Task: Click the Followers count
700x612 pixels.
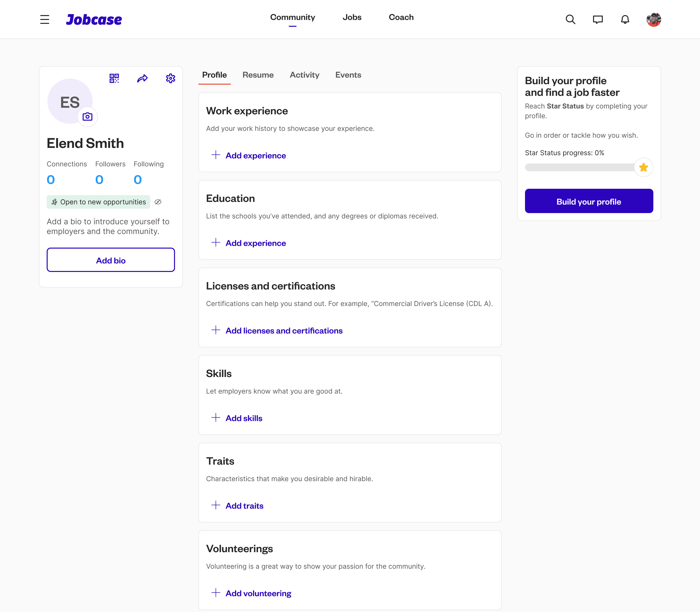Action: [x=99, y=180]
